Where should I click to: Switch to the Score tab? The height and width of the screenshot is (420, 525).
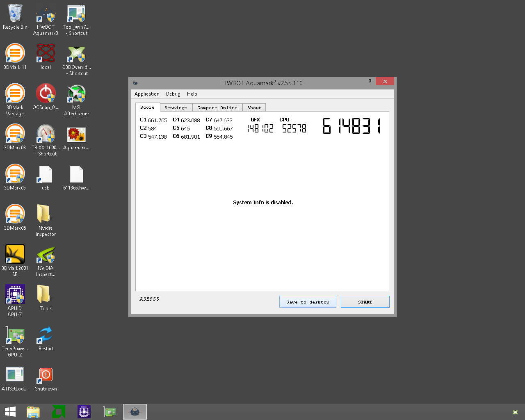pos(147,107)
